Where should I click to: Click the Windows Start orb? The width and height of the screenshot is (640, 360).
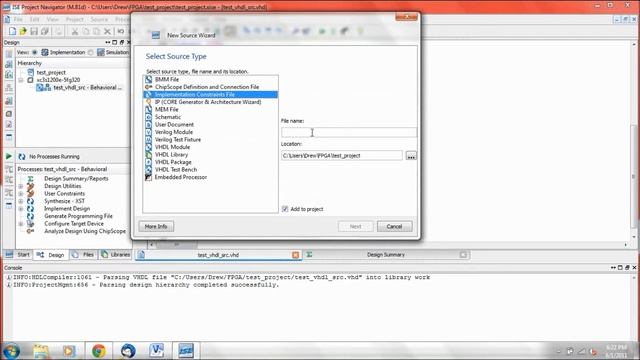pos(11,351)
